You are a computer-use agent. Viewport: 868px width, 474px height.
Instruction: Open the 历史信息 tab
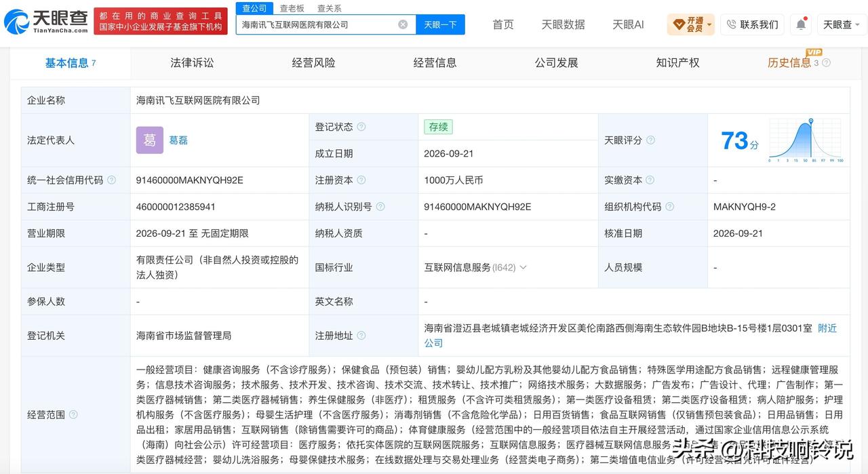point(789,63)
